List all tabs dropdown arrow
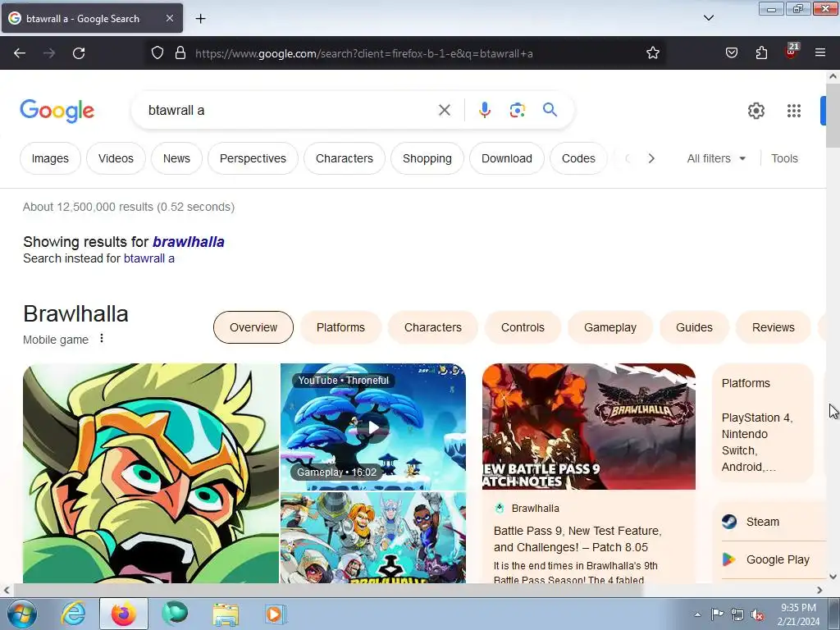The width and height of the screenshot is (840, 630). [708, 18]
